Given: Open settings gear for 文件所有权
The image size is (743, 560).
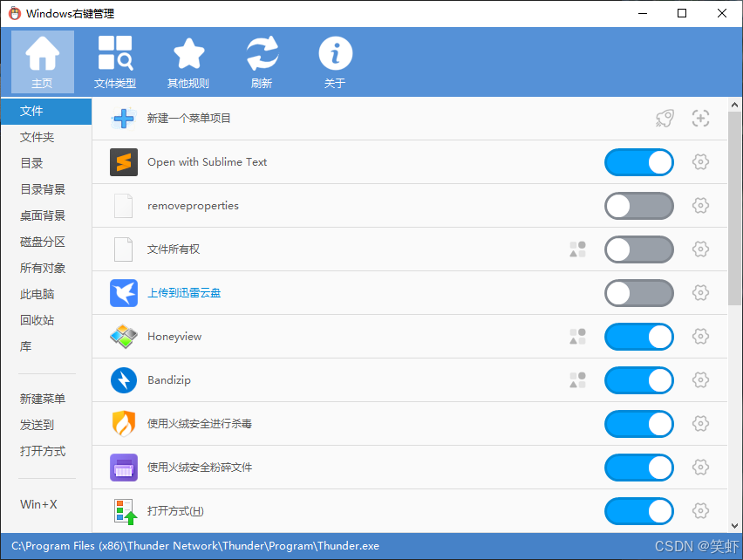Looking at the screenshot, I should [700, 249].
